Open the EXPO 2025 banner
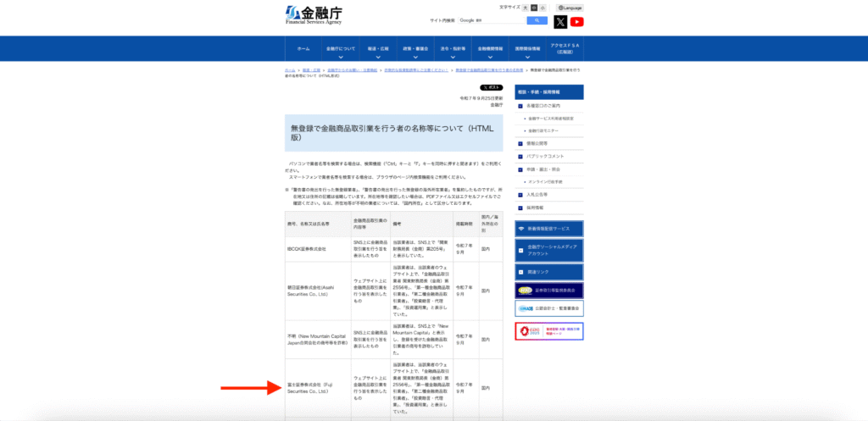This screenshot has width=868, height=421. (549, 331)
